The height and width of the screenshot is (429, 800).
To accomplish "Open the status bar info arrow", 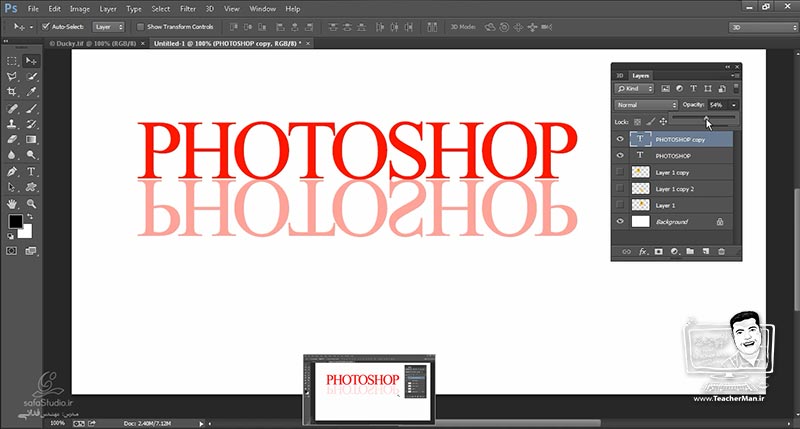I will (x=202, y=423).
